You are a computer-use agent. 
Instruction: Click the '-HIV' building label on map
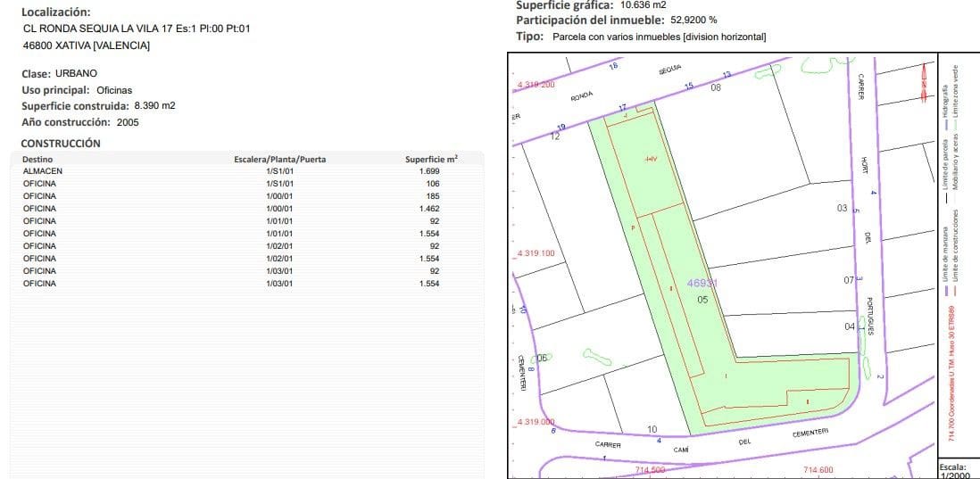(x=652, y=160)
